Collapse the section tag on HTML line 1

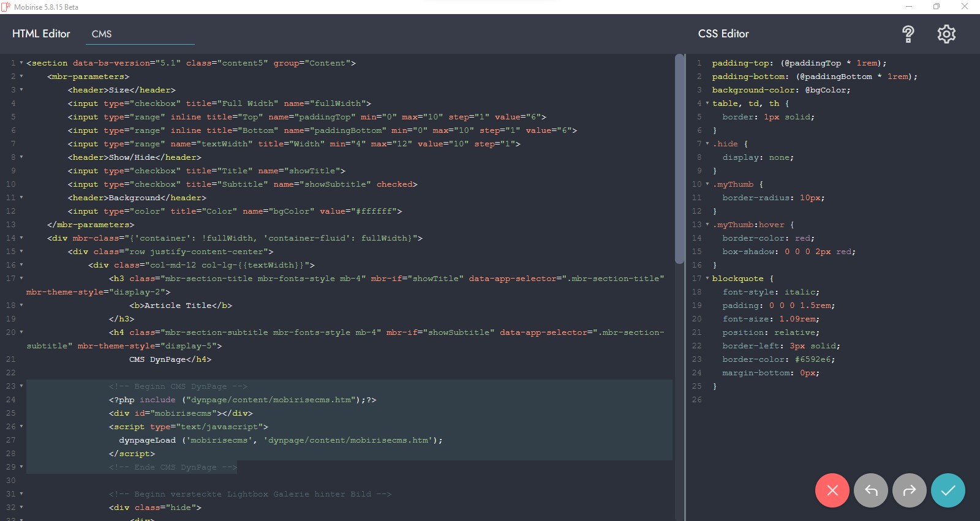tap(21, 63)
